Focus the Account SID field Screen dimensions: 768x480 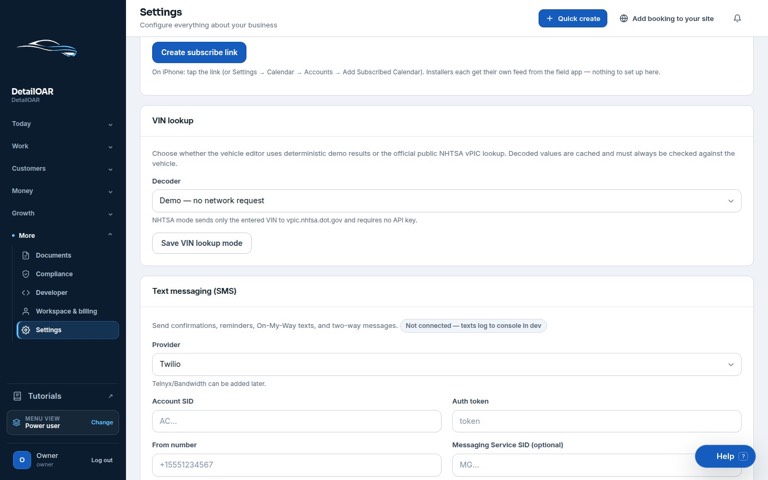296,421
